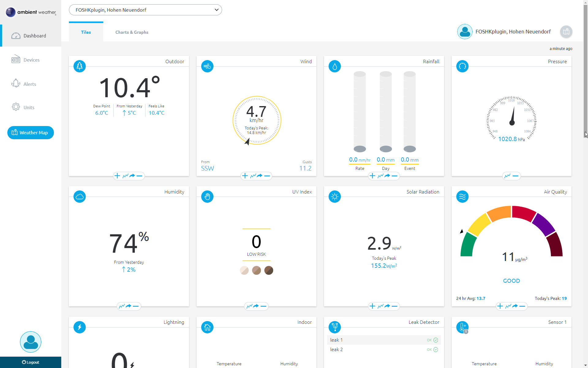
Task: Share the Wind tile via arrow icon
Action: 260,176
